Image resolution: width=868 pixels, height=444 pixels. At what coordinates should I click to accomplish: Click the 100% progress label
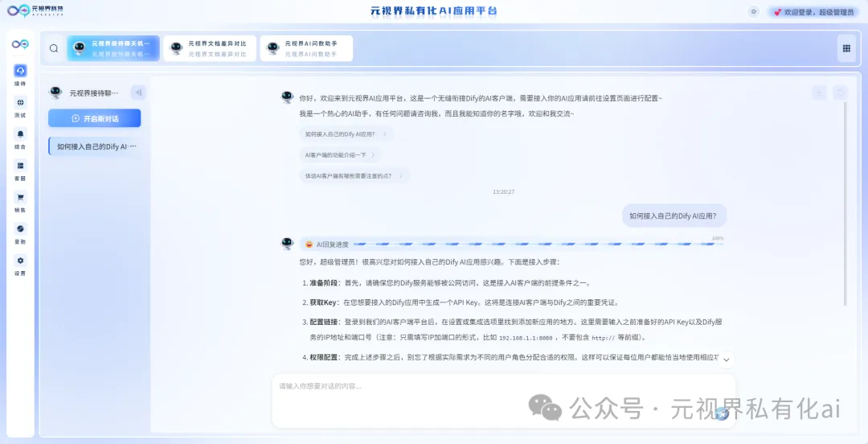[x=718, y=238]
